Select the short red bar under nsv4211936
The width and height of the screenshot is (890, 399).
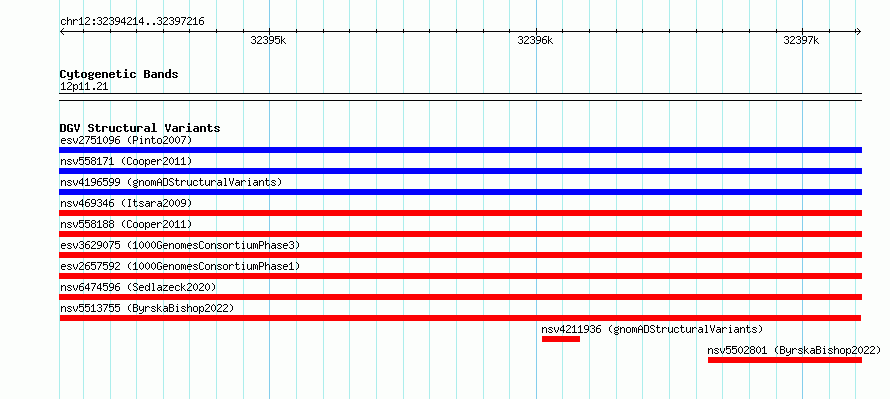561,339
